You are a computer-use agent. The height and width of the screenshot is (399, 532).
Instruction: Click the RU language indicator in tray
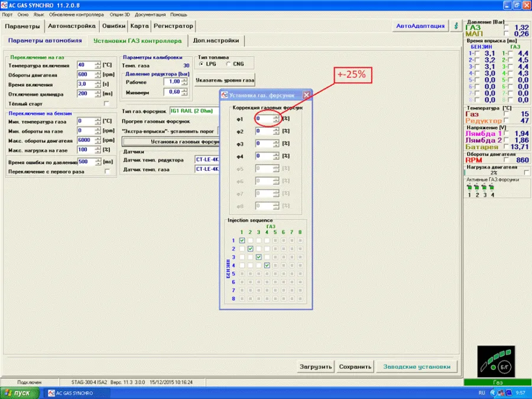pos(482,393)
